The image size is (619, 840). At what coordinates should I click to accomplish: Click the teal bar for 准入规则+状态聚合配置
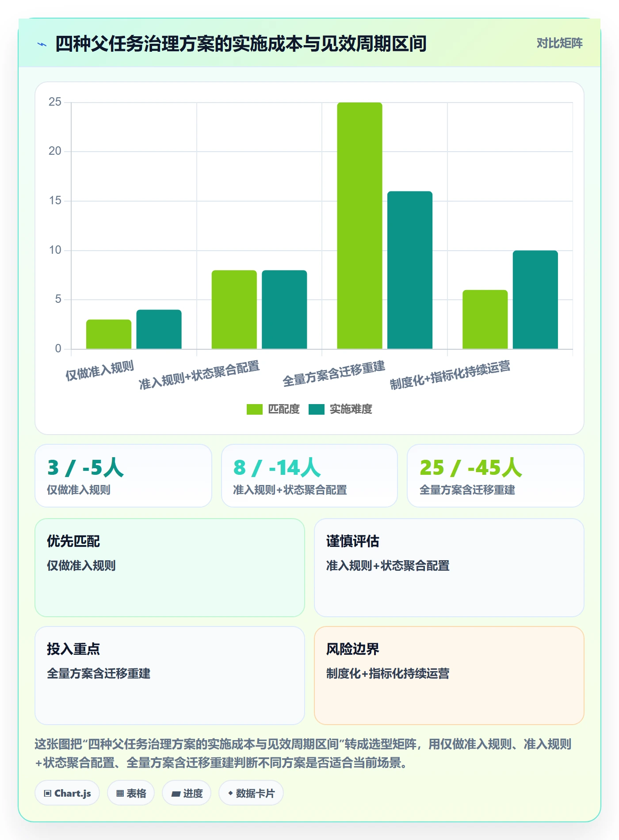pos(284,309)
